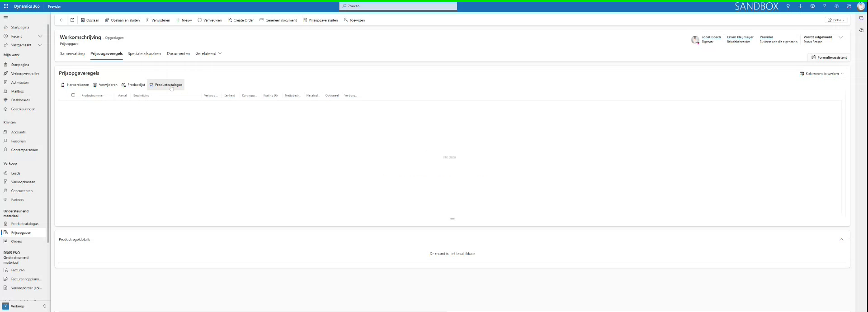Switch to the Samenvatting tab
Viewport: 868px width, 312px height.
click(72, 53)
